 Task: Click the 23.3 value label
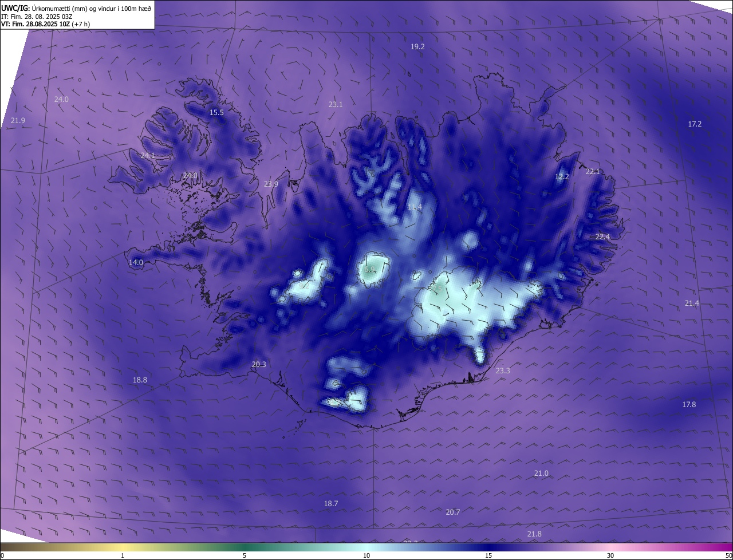click(x=502, y=371)
